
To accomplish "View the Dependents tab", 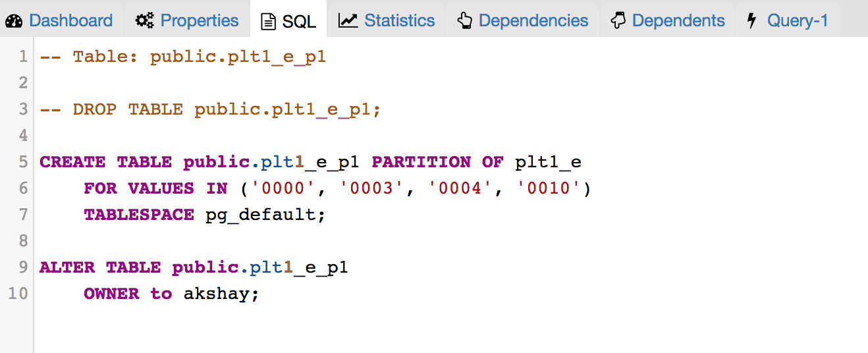I will [x=667, y=21].
